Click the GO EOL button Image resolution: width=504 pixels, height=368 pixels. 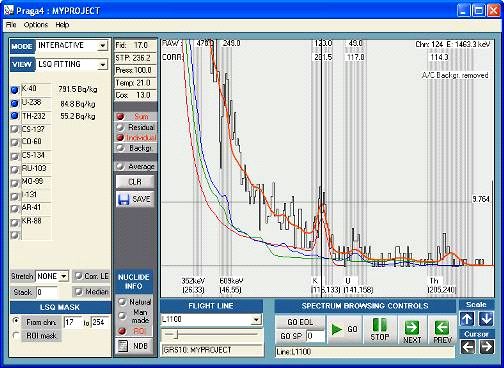coord(300,322)
